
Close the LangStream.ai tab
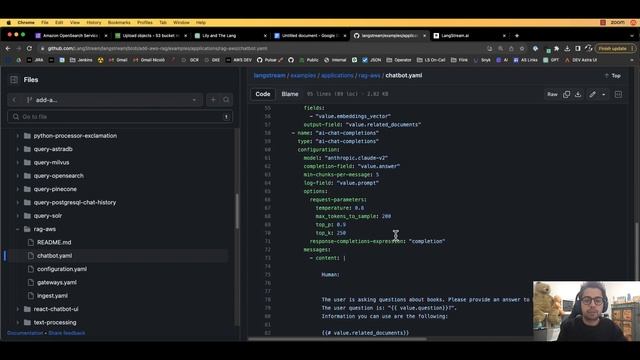(504, 36)
